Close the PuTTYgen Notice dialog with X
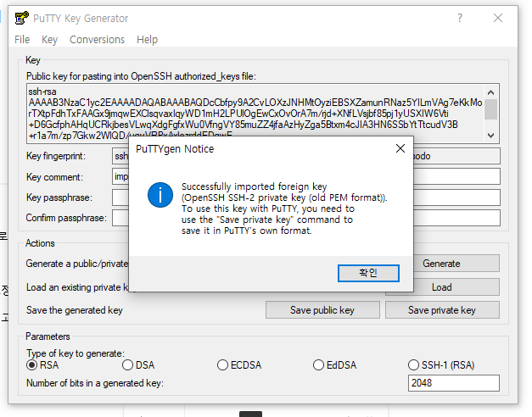532x417 pixels. pyautogui.click(x=400, y=148)
